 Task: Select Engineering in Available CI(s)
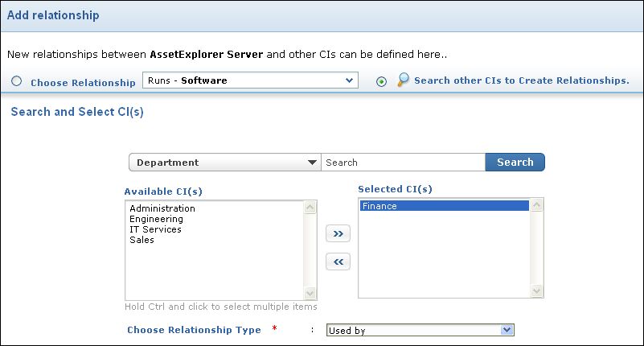click(157, 219)
